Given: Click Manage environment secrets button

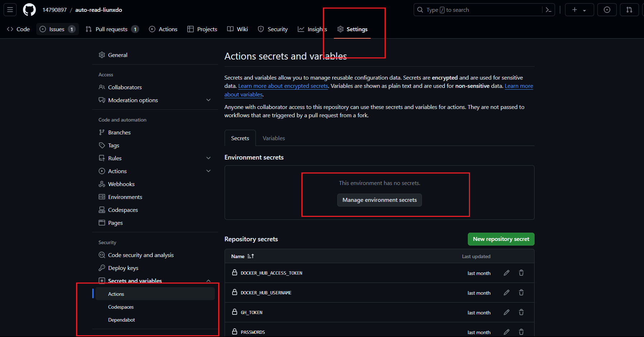Looking at the screenshot, I should click(380, 200).
